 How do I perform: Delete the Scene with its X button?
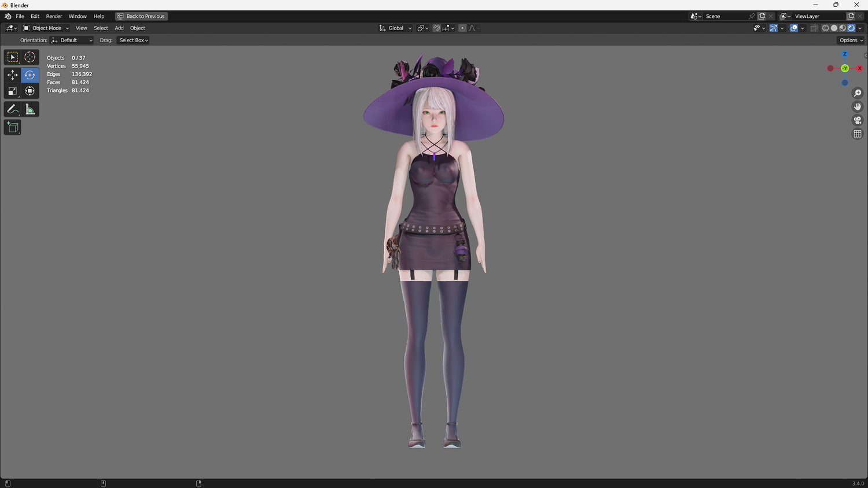pyautogui.click(x=771, y=16)
